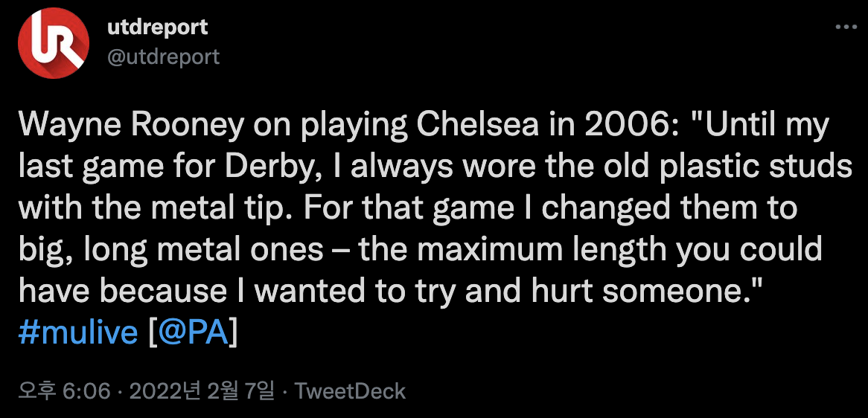The width and height of the screenshot is (868, 418).
Task: Open the @utdreport handle link
Action: pyautogui.click(x=164, y=57)
